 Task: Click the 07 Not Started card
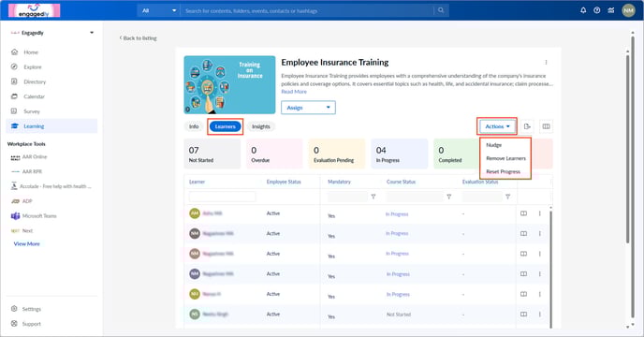(x=212, y=154)
